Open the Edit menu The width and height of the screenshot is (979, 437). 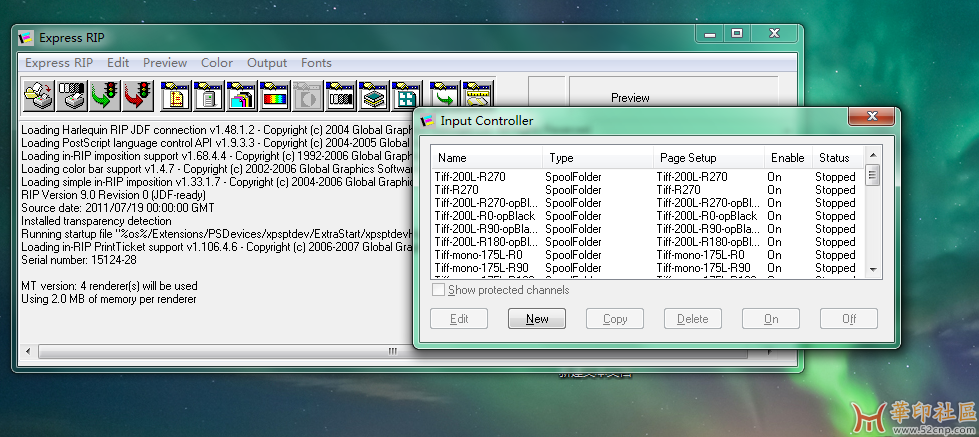[x=118, y=62]
